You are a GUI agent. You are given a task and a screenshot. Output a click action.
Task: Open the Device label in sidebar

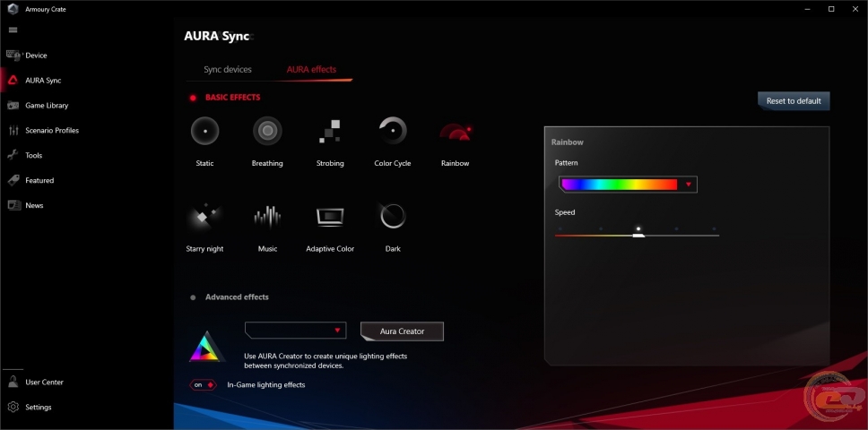(36, 56)
